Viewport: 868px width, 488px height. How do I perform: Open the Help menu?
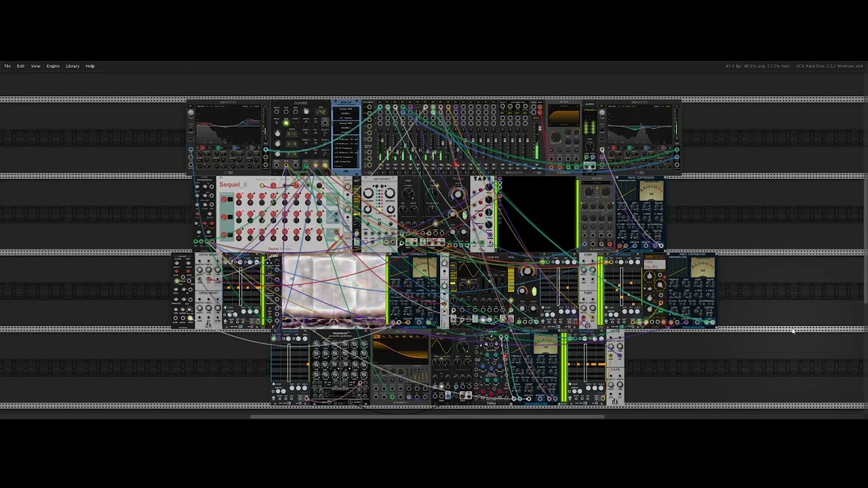[90, 66]
